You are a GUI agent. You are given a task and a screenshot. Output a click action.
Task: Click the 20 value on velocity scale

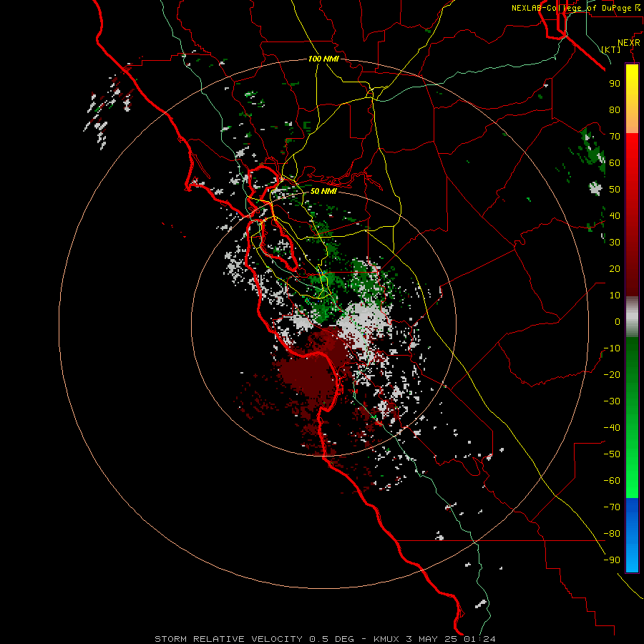[x=615, y=268]
